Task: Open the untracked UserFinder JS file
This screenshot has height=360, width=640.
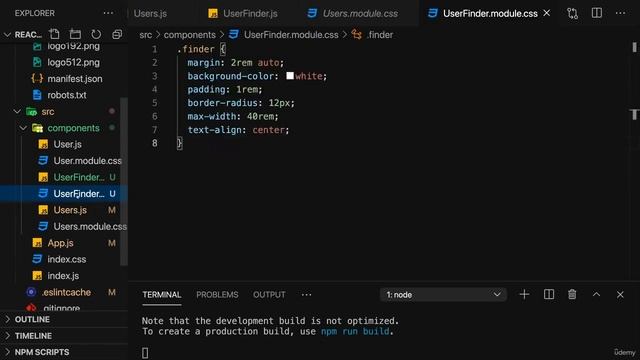Action: point(79,177)
